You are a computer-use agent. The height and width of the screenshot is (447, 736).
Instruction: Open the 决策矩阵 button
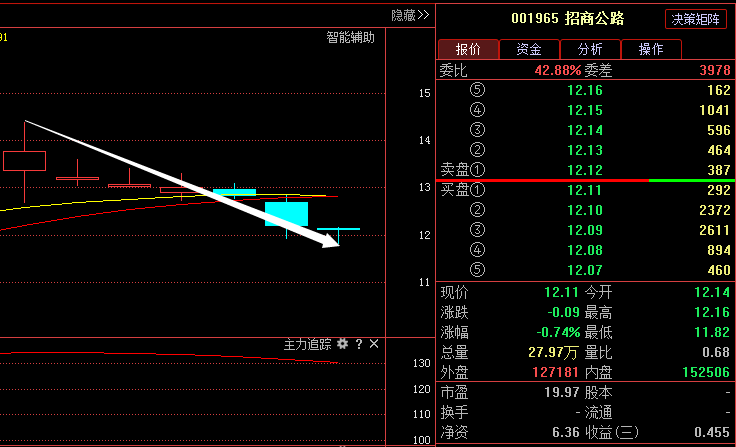[697, 19]
